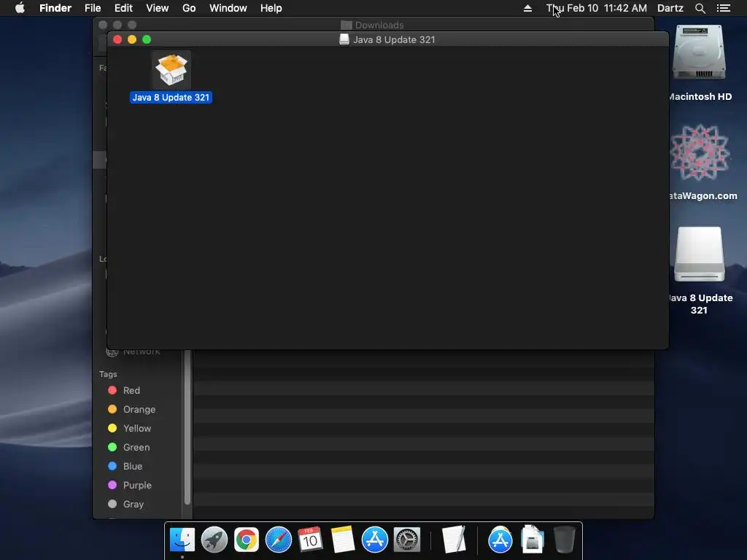Open App Store from the Dock
Viewport: 747px width, 560px height.
(x=375, y=540)
